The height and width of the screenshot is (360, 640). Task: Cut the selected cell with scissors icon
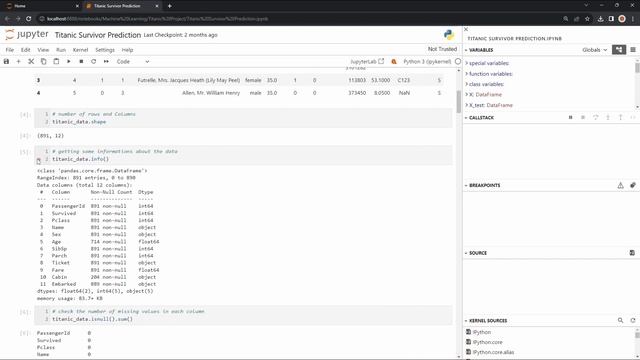(x=31, y=62)
